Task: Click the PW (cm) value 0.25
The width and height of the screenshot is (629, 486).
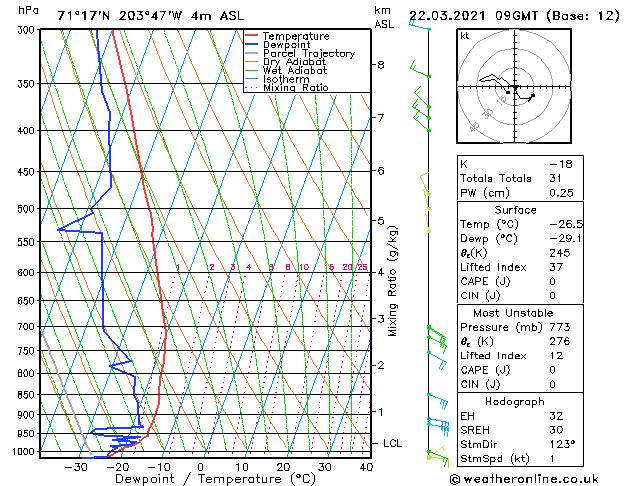Action: pos(561,193)
